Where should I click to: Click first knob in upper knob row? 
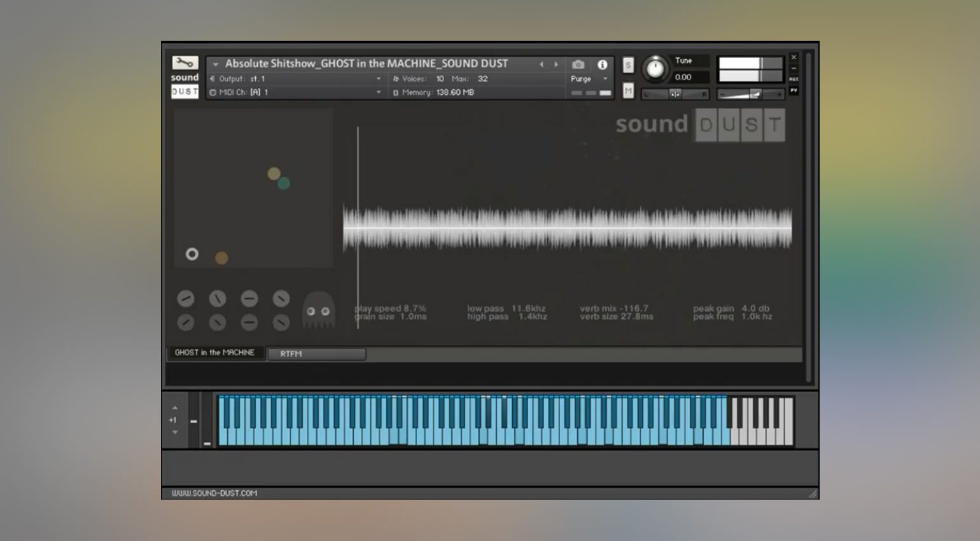pyautogui.click(x=185, y=298)
